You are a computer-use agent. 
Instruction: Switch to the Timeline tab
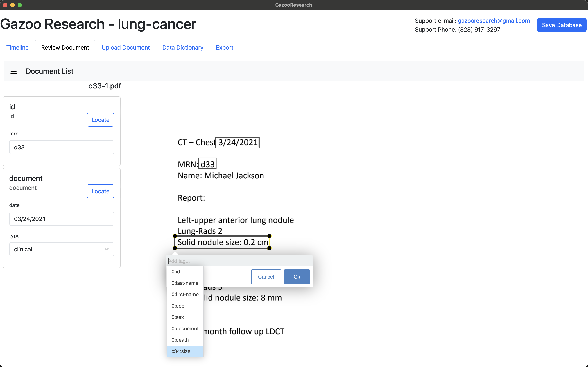(17, 47)
